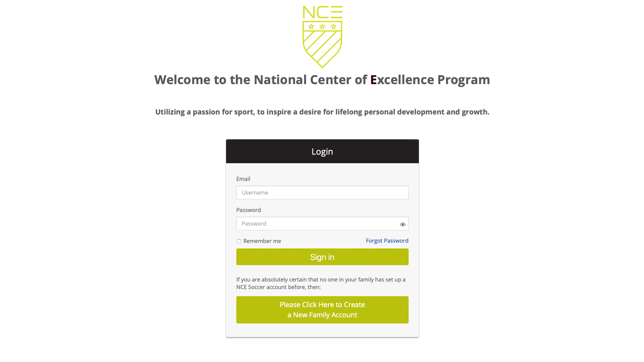Image resolution: width=644 pixels, height=362 pixels.
Task: Focus the Username email input field
Action: [x=322, y=192]
